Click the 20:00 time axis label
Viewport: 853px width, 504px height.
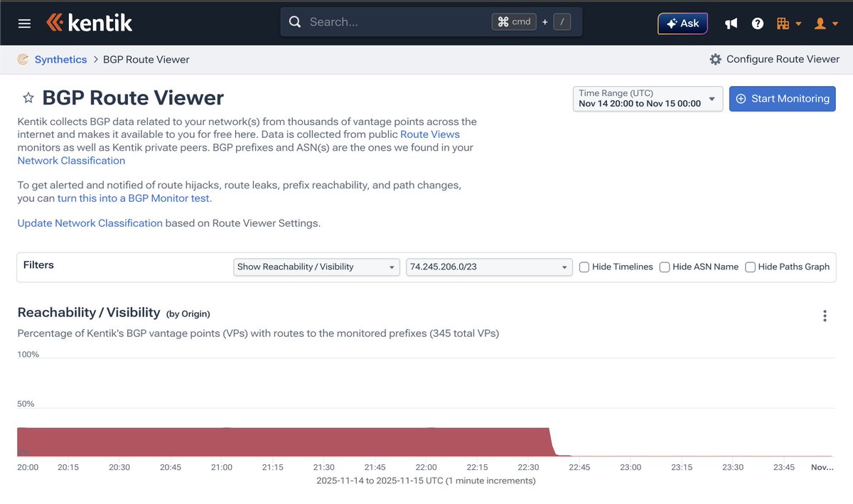(x=28, y=467)
